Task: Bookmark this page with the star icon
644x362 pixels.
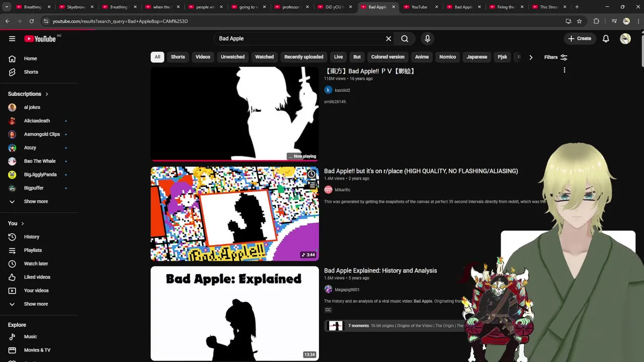Action: 579,21
